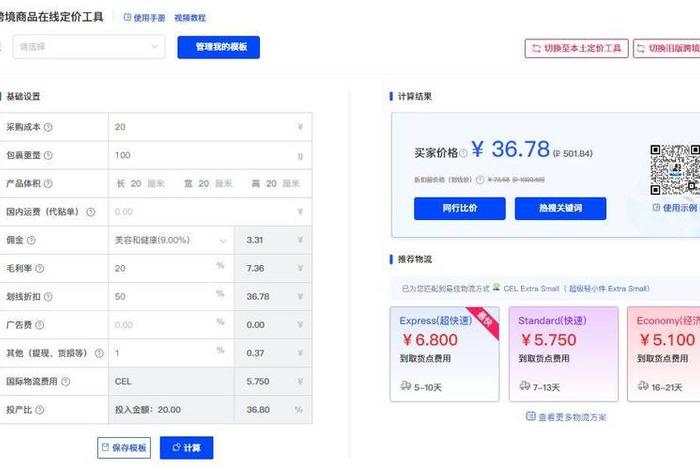700x470 pixels.
Task: Click 查看更多物流方案 link
Action: tap(566, 417)
